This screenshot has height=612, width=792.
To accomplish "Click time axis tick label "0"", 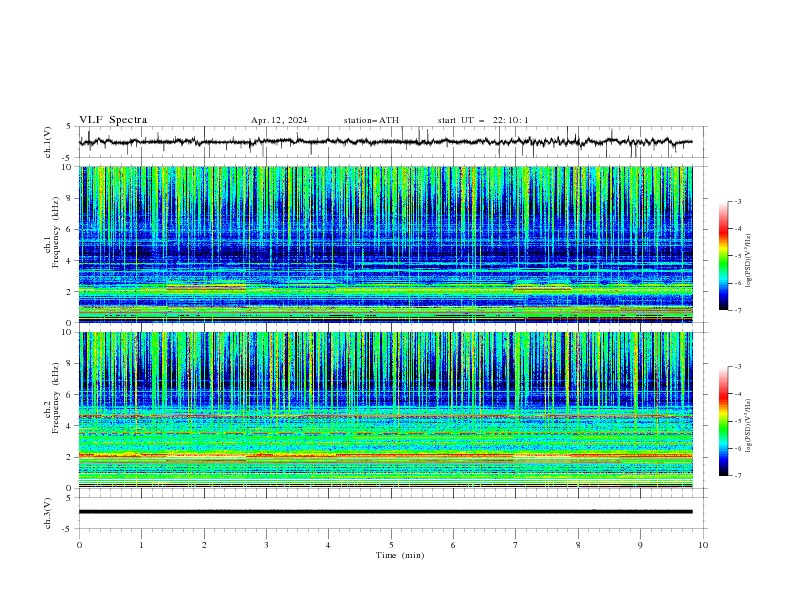I will coord(79,545).
